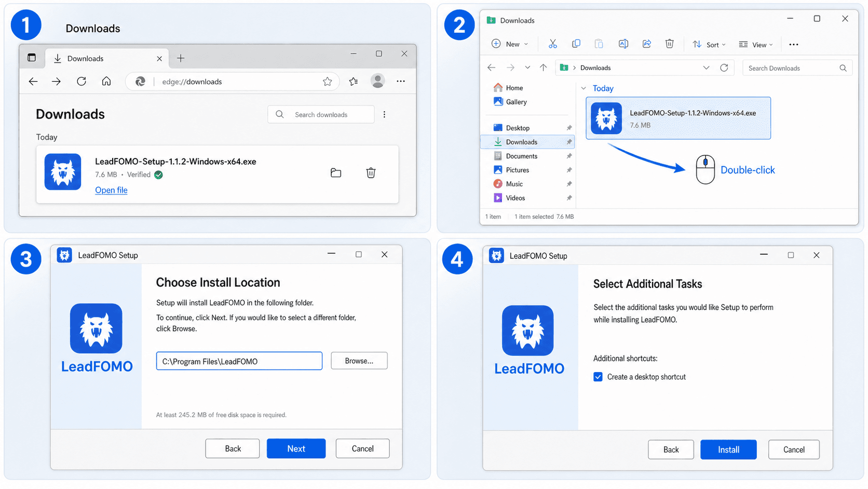Select Home in Explorer sidebar
The width and height of the screenshot is (868, 489).
click(514, 88)
